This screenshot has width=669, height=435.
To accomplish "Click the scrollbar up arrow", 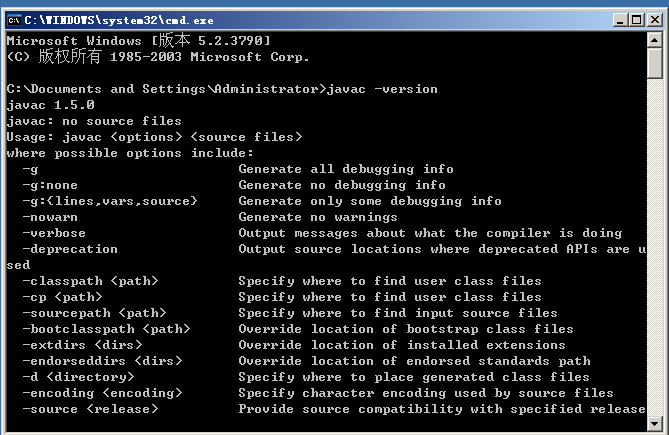I will coord(654,41).
